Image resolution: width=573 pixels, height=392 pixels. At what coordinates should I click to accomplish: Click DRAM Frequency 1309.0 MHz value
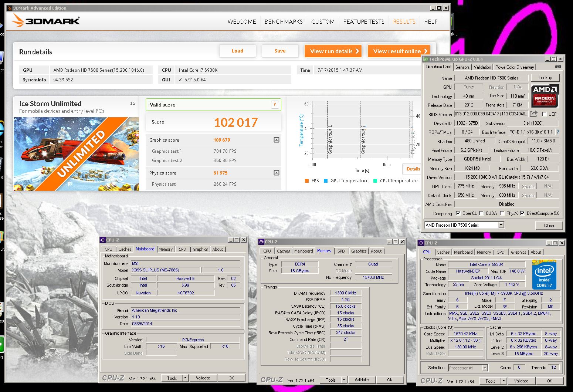pos(346,293)
